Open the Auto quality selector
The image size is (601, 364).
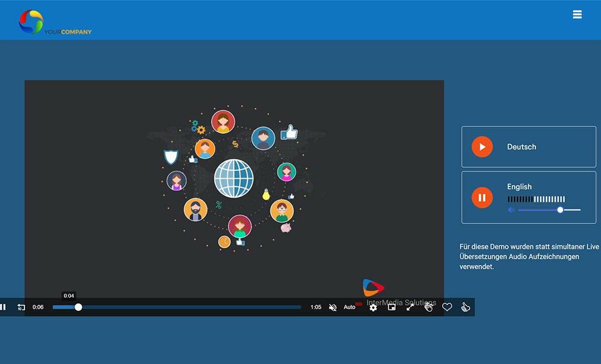tap(349, 307)
